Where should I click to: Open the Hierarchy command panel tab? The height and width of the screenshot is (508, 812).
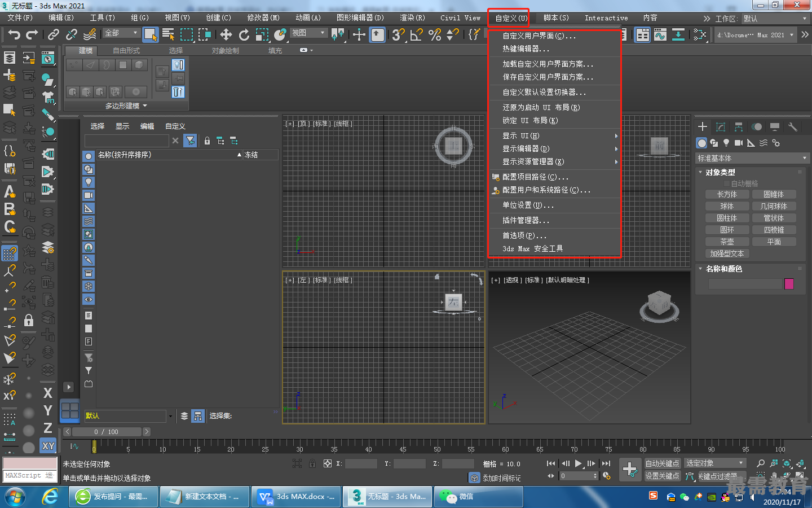click(x=739, y=127)
